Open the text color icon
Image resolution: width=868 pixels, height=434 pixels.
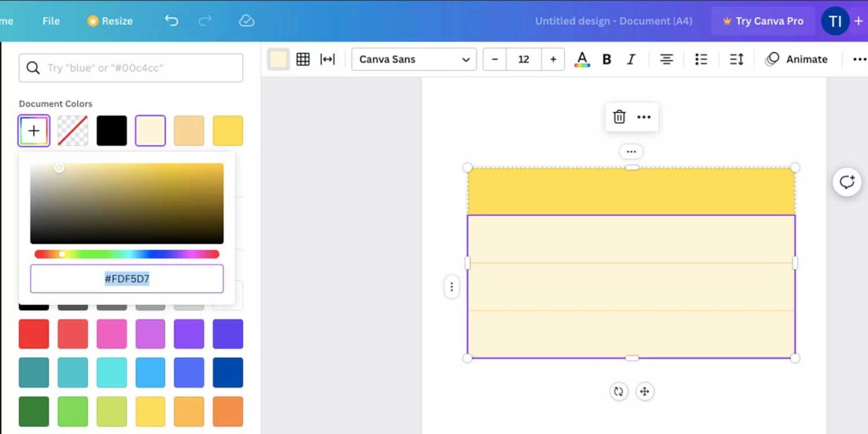(582, 60)
